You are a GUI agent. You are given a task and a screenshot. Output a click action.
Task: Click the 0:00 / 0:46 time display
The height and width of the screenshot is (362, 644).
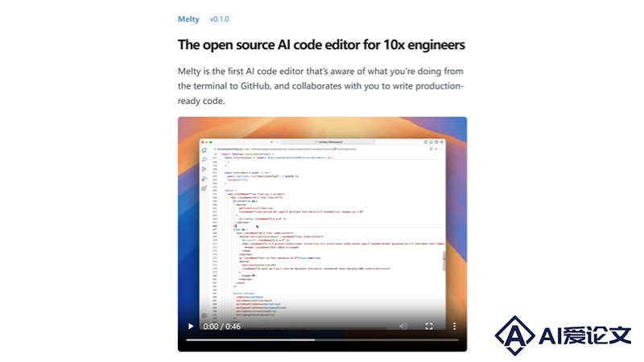click(x=222, y=327)
